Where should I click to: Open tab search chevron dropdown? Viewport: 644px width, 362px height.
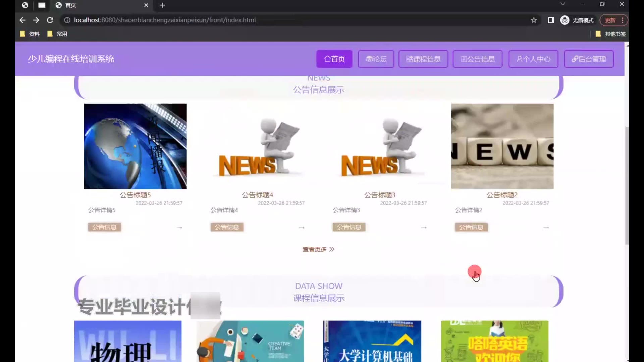(x=562, y=4)
